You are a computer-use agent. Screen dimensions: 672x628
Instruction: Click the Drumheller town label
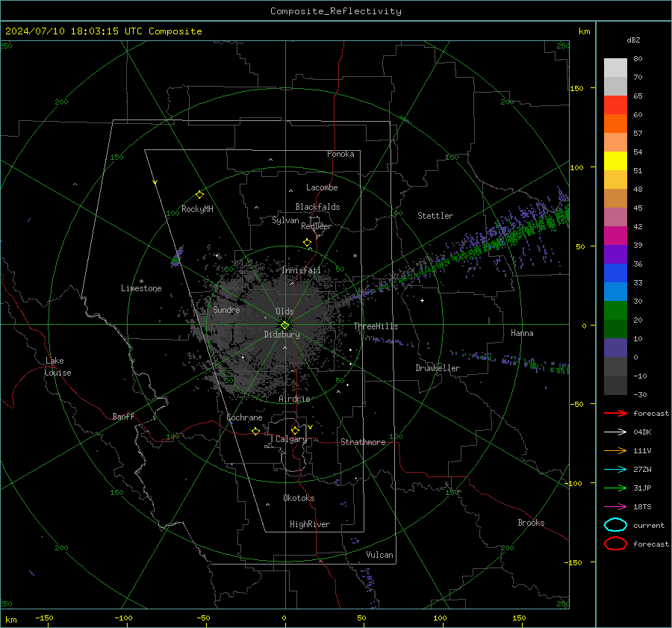click(x=438, y=368)
